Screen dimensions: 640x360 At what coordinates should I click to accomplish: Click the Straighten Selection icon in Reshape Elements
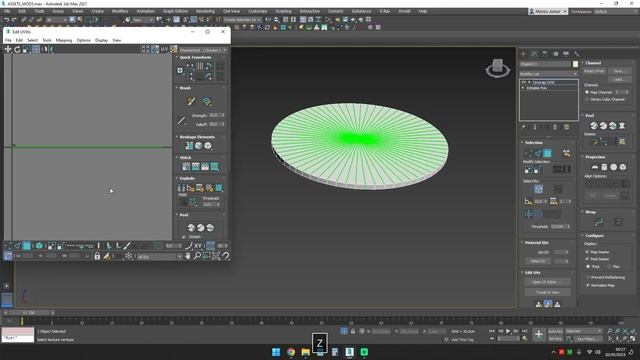[x=189, y=146]
